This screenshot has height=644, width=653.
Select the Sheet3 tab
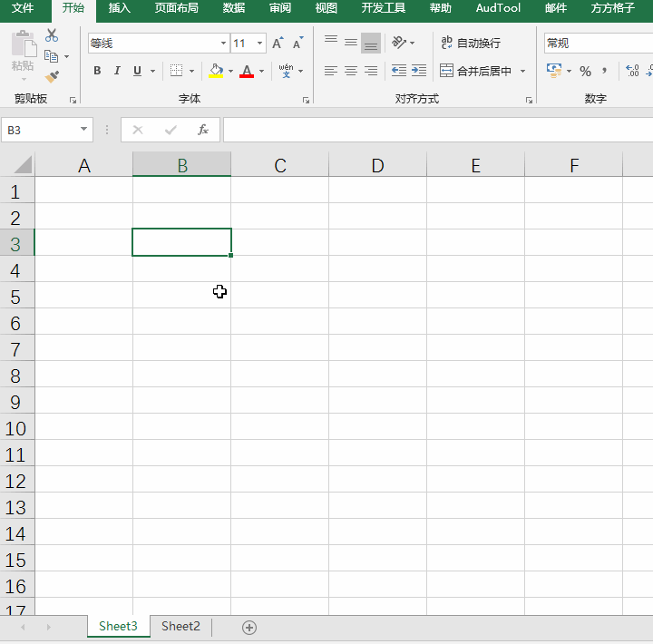[x=118, y=626]
